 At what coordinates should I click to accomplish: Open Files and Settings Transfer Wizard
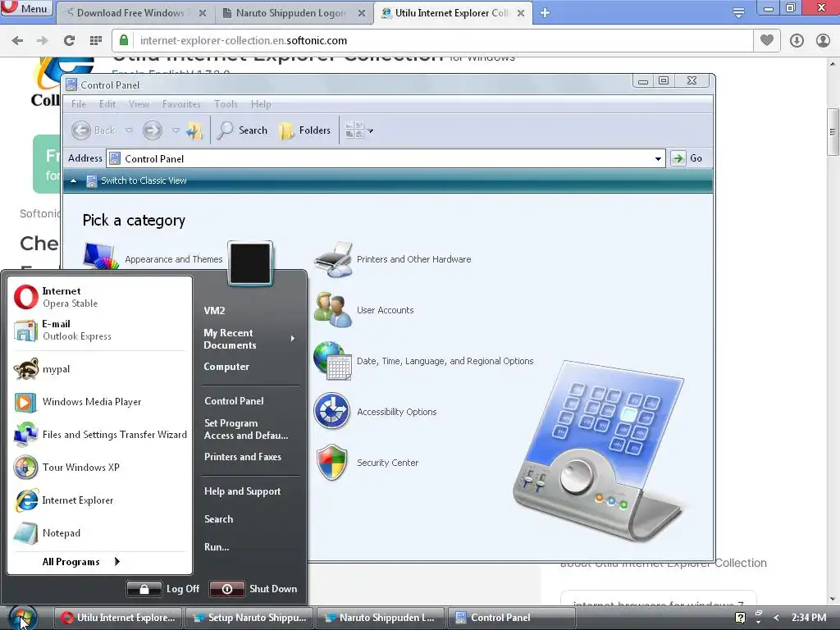click(x=99, y=435)
